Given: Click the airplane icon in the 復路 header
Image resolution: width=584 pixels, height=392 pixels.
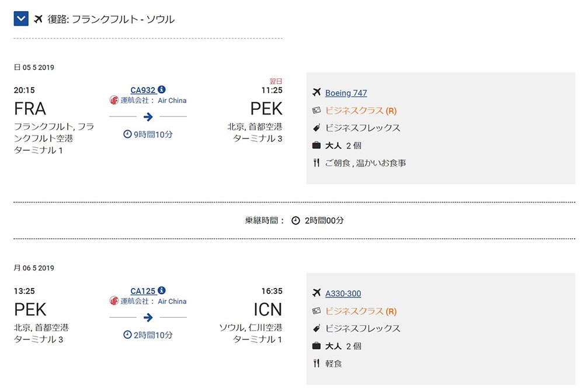Looking at the screenshot, I should click(x=39, y=19).
